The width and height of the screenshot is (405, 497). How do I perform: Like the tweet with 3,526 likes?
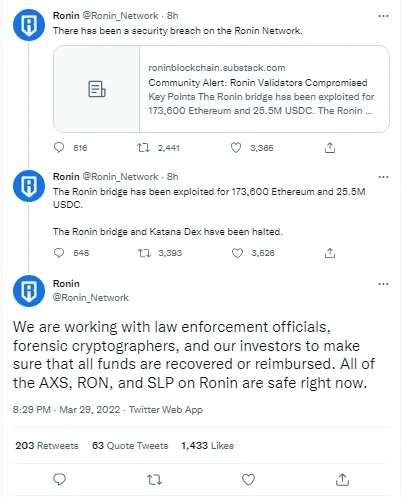tap(237, 253)
